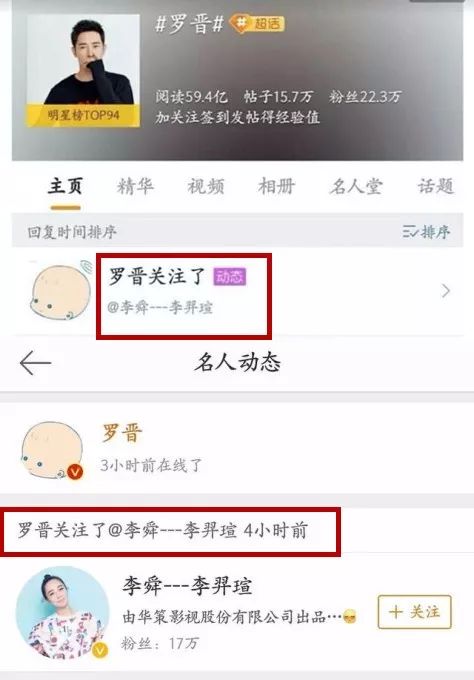Tap the purple 动态 tag
474x680 pixels.
click(230, 277)
